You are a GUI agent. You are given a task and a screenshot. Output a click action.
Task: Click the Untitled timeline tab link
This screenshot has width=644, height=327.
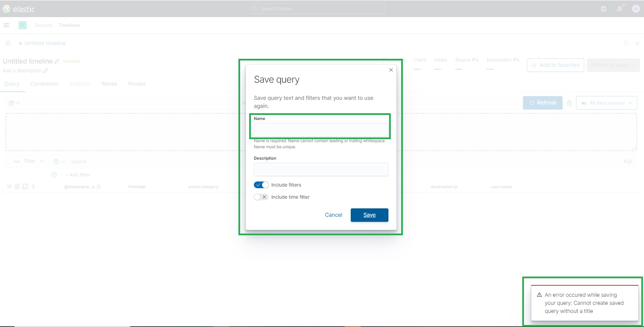[x=45, y=43]
